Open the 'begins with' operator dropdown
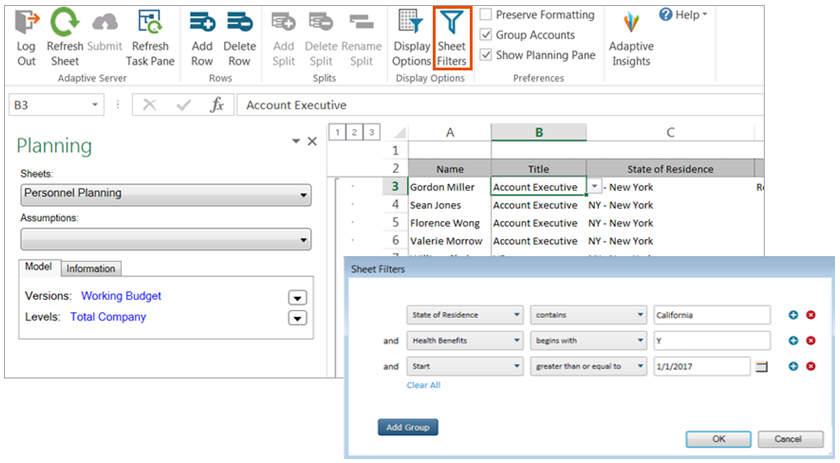Viewport: 840px width, 463px height. [588, 341]
